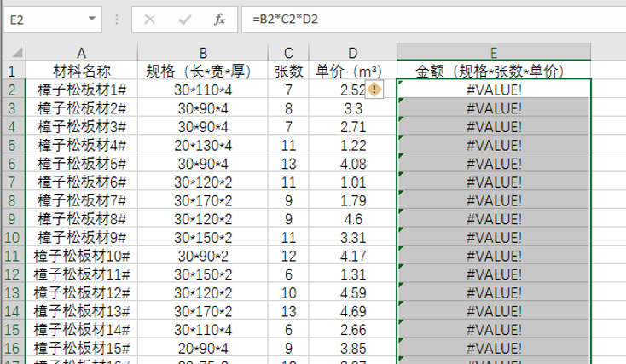Select cell 樟子松板材15#

pyautogui.click(x=82, y=348)
